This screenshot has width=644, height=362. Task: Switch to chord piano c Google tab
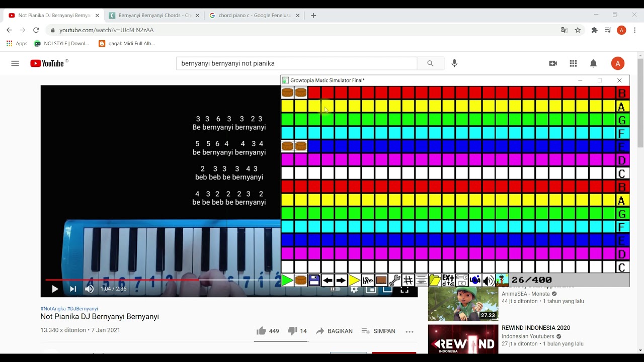pos(254,16)
